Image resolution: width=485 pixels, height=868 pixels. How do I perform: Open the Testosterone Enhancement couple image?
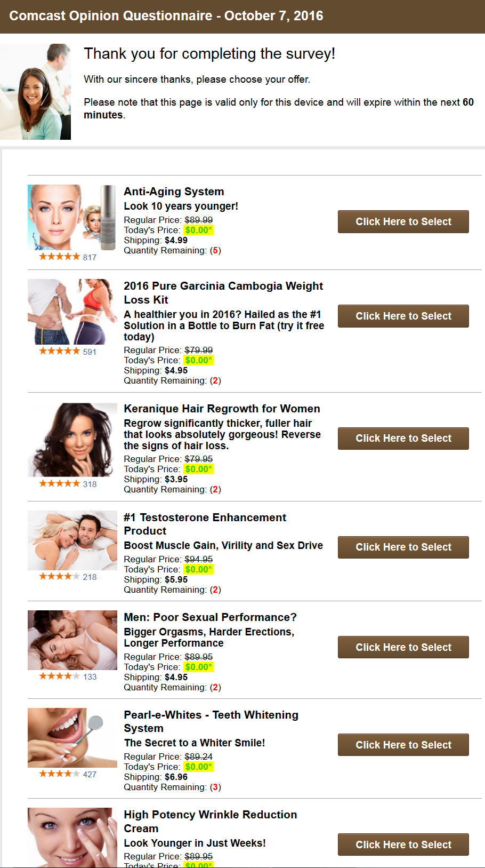click(x=72, y=540)
